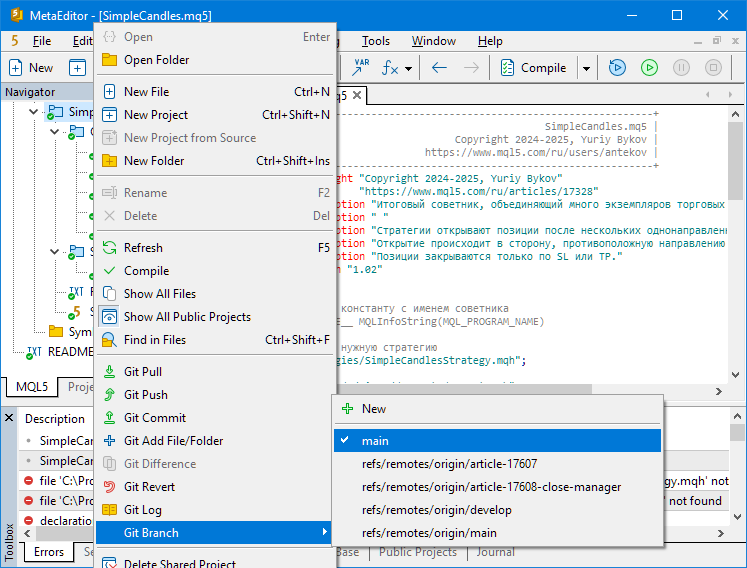Click the Description column header
Viewport: 747px width, 568px height.
54,419
